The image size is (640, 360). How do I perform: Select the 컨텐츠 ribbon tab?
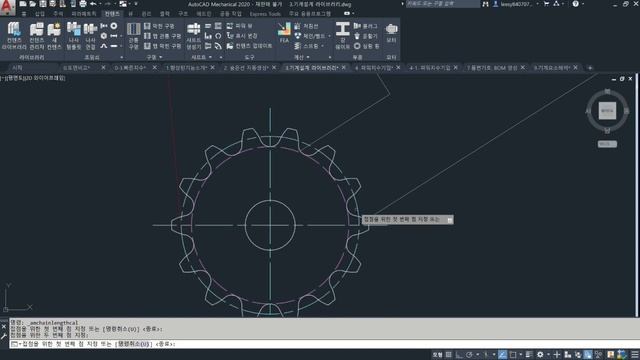(x=112, y=14)
